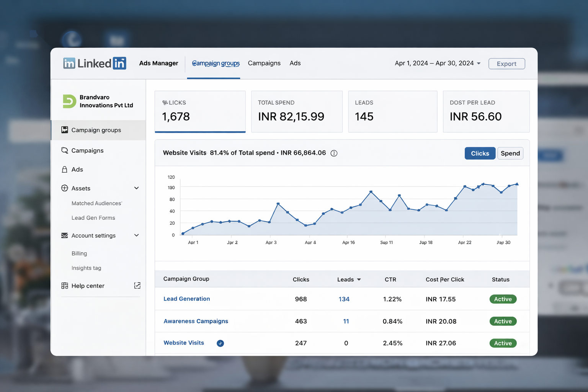
Task: Click the Campaigns sidebar icon
Action: pos(65,150)
